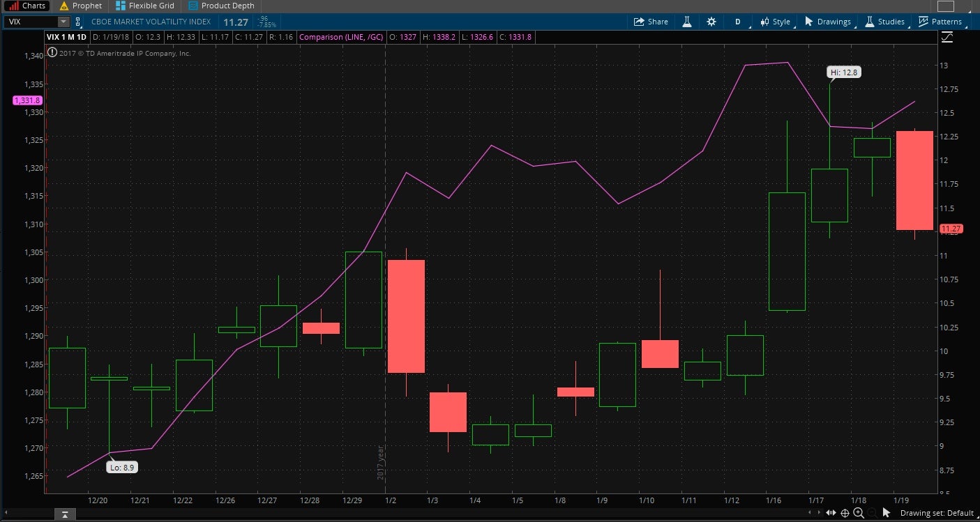Viewport: 980px width, 522px height.
Task: Click the grayed zoom out magnifier icon
Action: click(873, 513)
